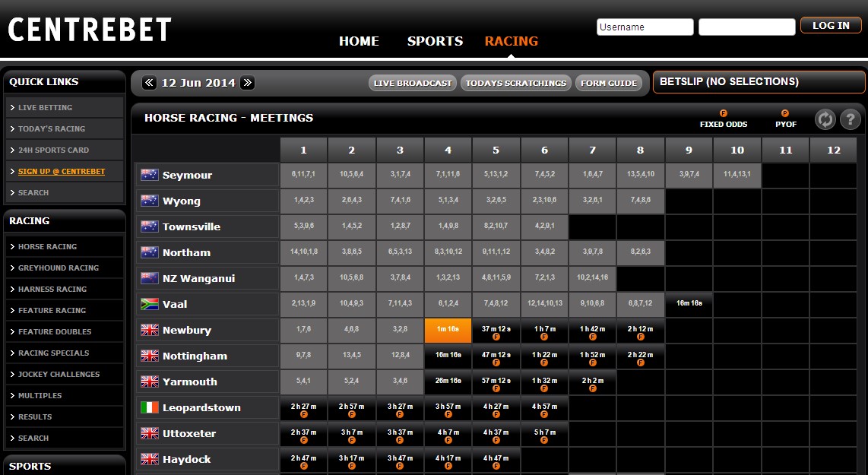Open the NZ Wanganui meeting name

198,278
